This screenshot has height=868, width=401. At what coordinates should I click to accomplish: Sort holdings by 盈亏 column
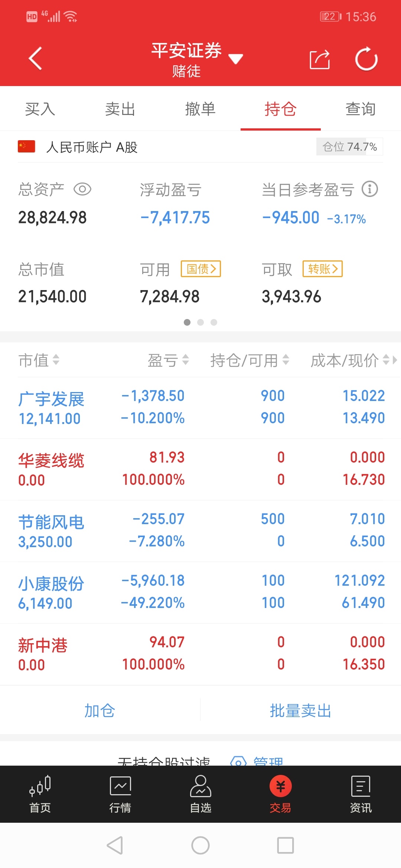pyautogui.click(x=168, y=360)
